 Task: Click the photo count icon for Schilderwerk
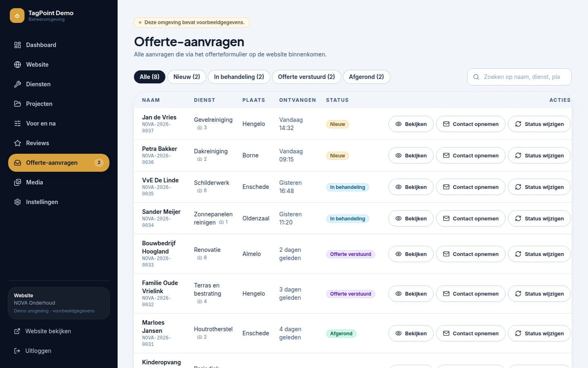point(200,191)
